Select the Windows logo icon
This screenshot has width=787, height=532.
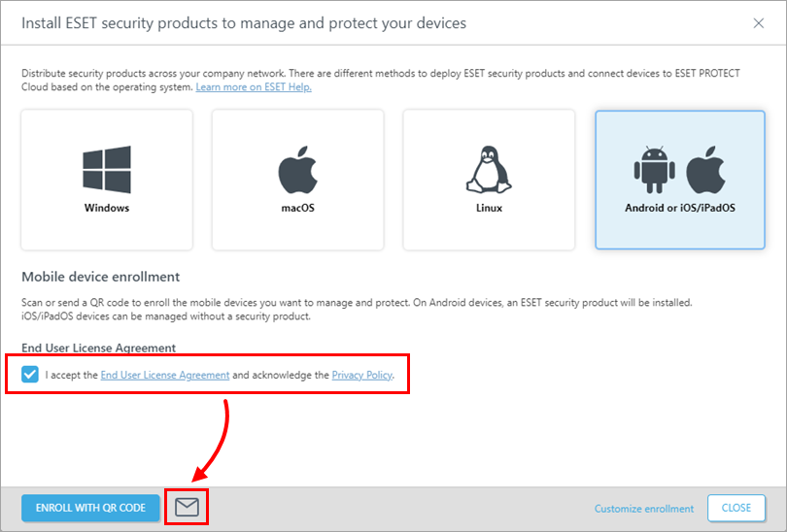(106, 169)
